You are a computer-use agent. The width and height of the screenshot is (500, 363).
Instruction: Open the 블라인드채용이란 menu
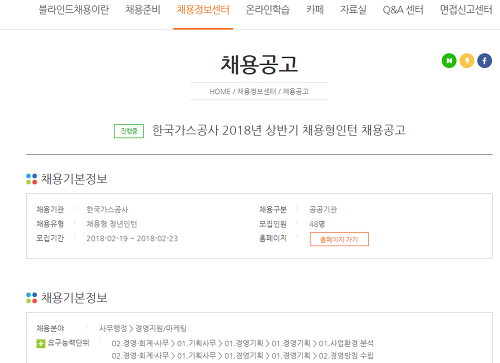point(74,10)
